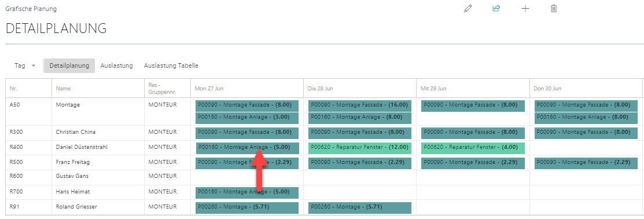Switch to the Detailplanung tab

click(69, 65)
